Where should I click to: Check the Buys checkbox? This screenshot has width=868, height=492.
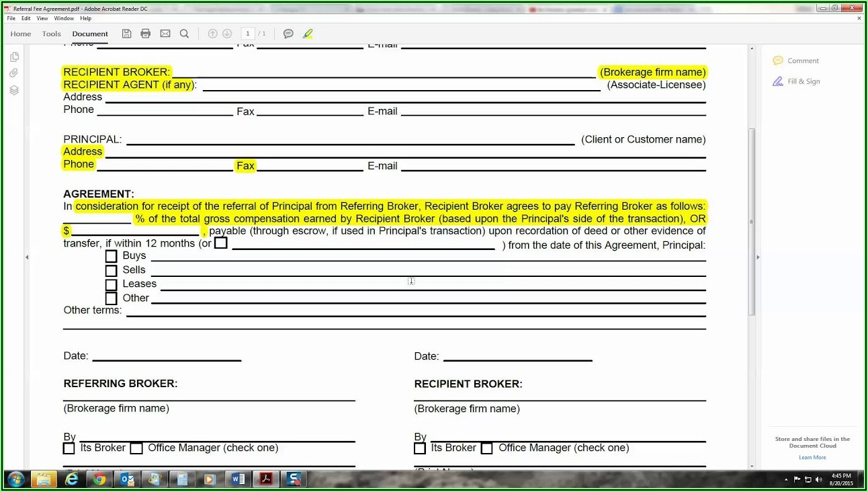pos(112,256)
